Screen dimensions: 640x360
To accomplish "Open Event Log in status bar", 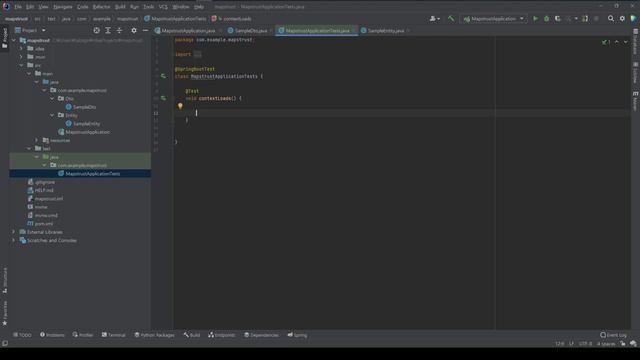I will pos(613,335).
